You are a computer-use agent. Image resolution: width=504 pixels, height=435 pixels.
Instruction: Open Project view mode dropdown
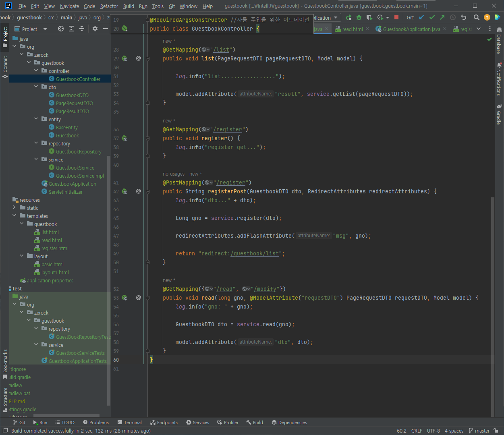click(45, 29)
